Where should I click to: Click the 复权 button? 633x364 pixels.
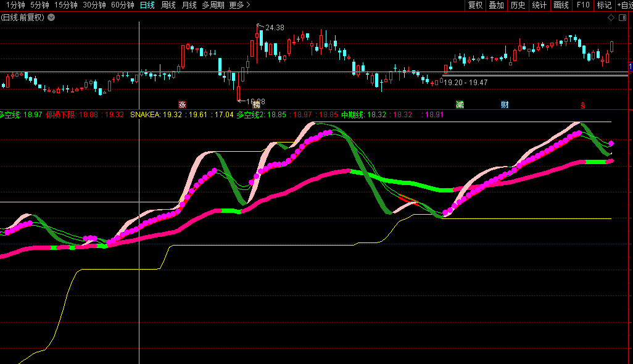pos(475,6)
